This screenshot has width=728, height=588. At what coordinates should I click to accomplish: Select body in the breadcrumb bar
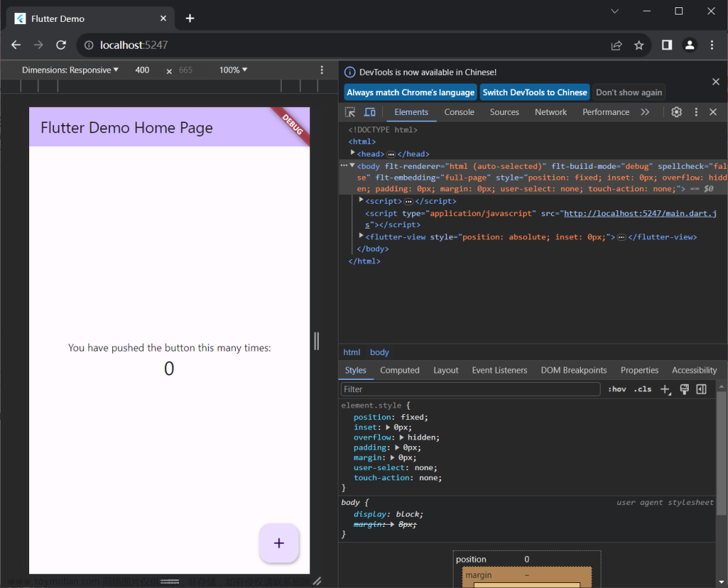point(379,352)
